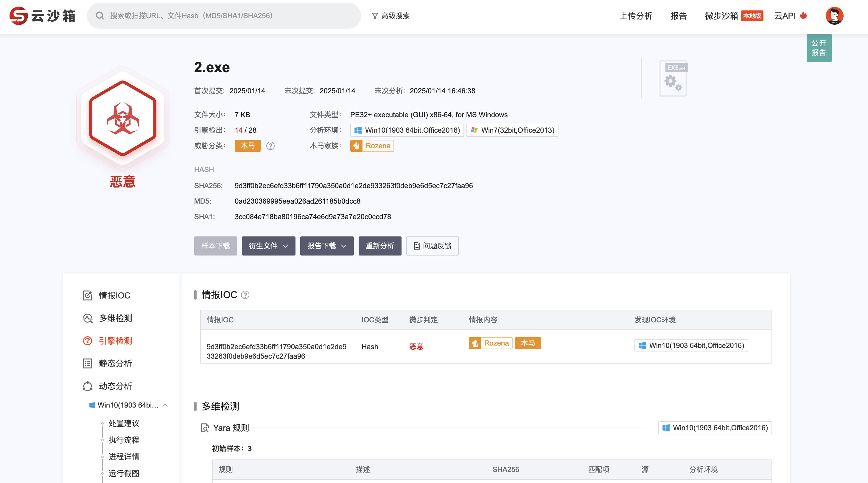Click the question mark beside 情报IOC heading

click(245, 295)
